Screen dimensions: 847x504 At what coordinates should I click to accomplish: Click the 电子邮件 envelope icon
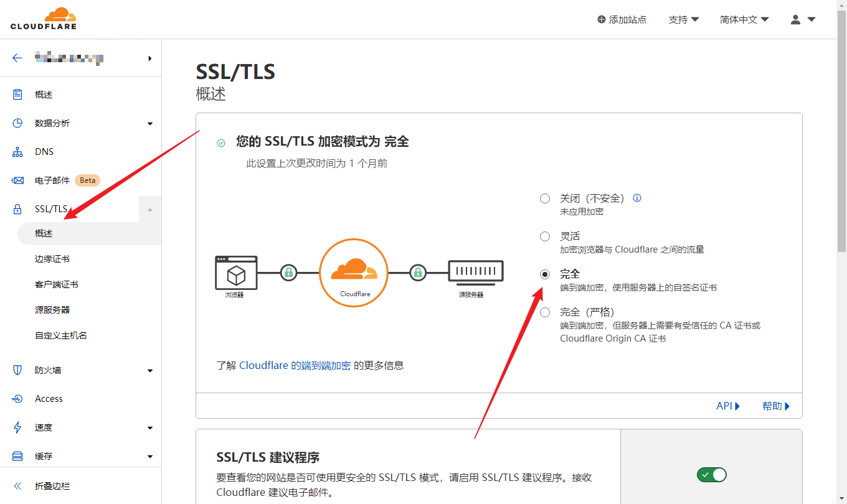click(x=17, y=180)
